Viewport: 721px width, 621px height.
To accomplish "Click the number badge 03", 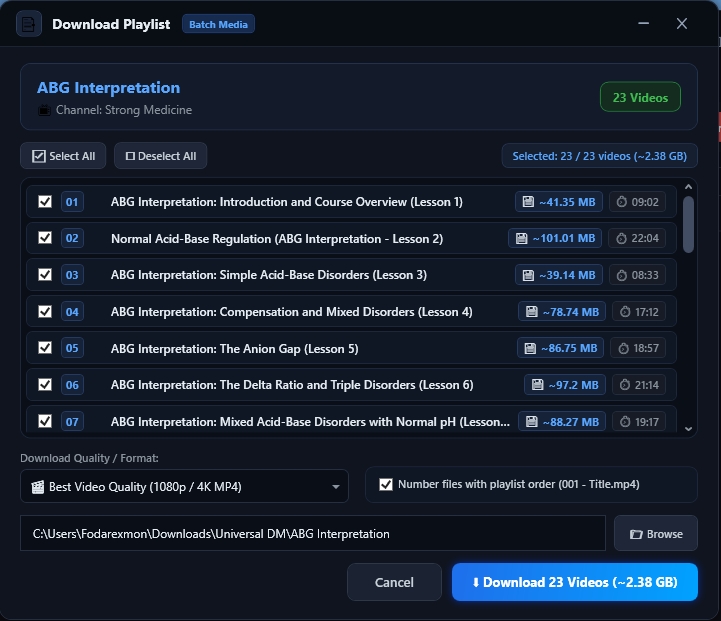I will (x=72, y=275).
